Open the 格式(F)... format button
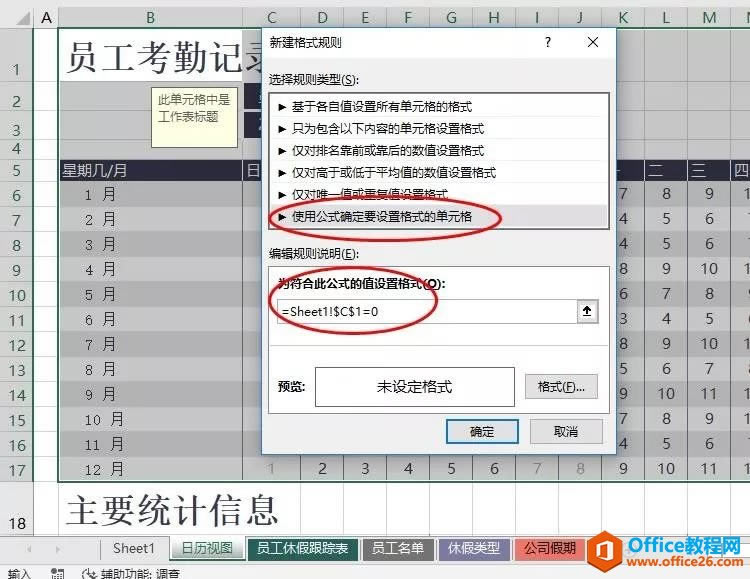This screenshot has height=579, width=750. (561, 387)
